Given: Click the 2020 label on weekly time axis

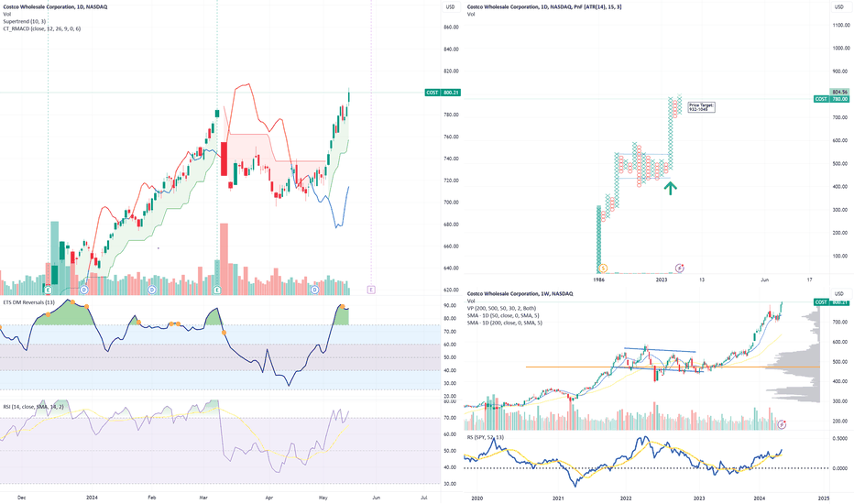Looking at the screenshot, I should (476, 498).
